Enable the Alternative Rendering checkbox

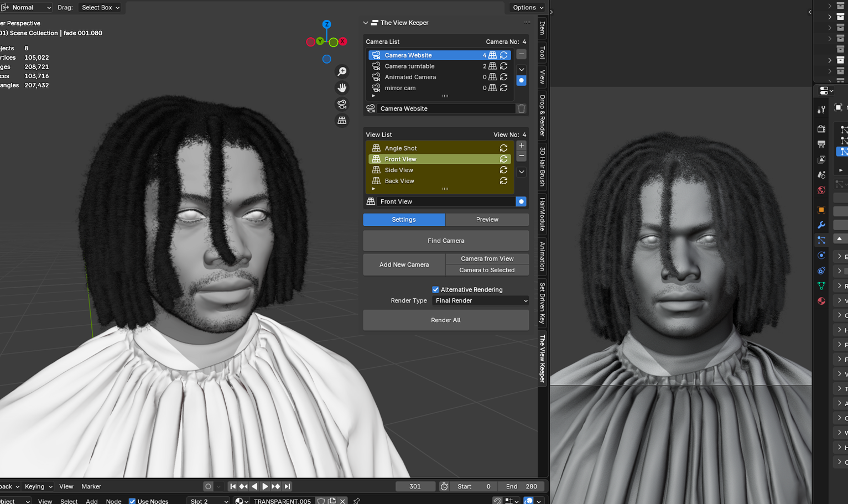click(x=436, y=289)
